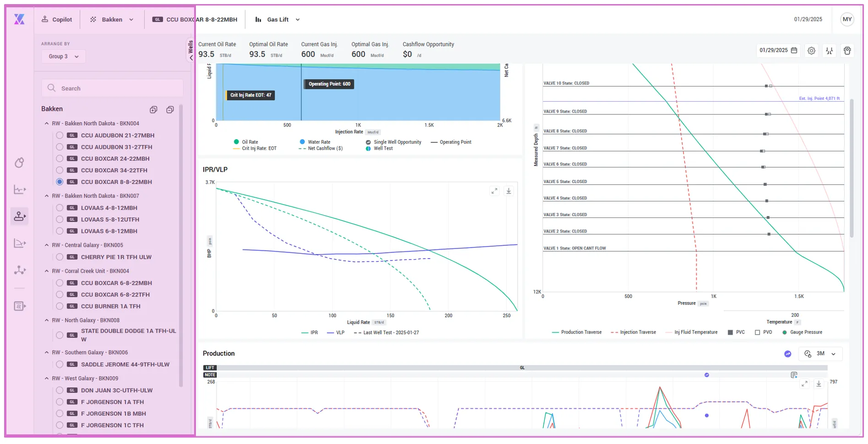The height and width of the screenshot is (444, 868).
Task: Open gas lift settings gear icon
Action: [811, 51]
